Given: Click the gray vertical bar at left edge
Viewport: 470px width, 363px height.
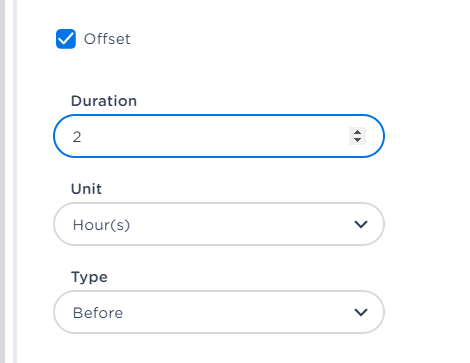Looking at the screenshot, I should tap(2, 181).
